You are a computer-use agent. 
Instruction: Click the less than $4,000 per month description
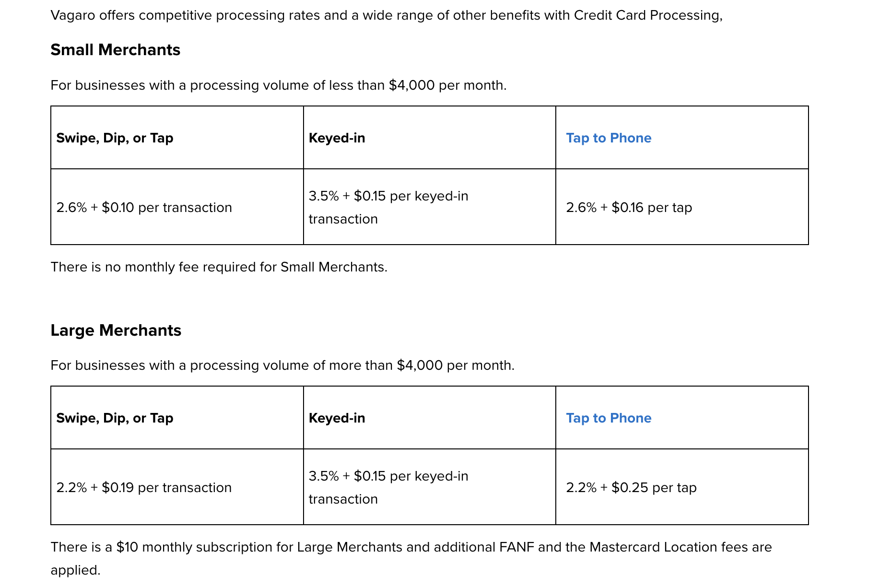click(278, 85)
